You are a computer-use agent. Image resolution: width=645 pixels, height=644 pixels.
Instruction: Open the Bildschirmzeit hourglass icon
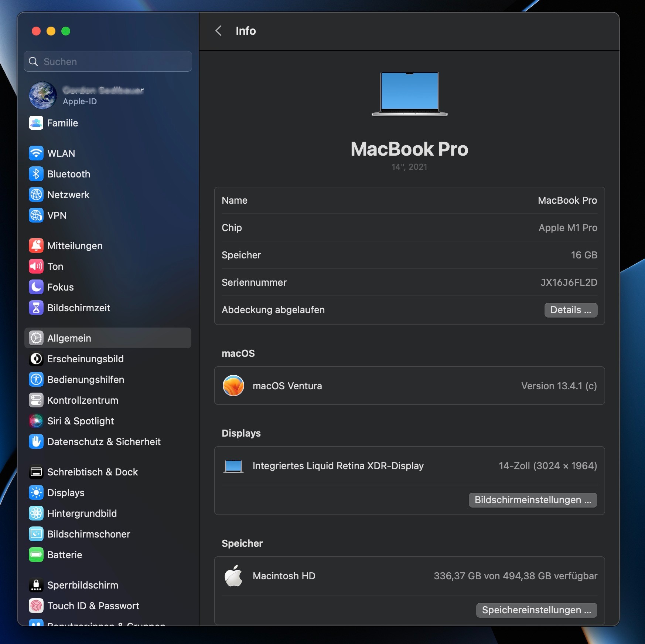pos(36,308)
